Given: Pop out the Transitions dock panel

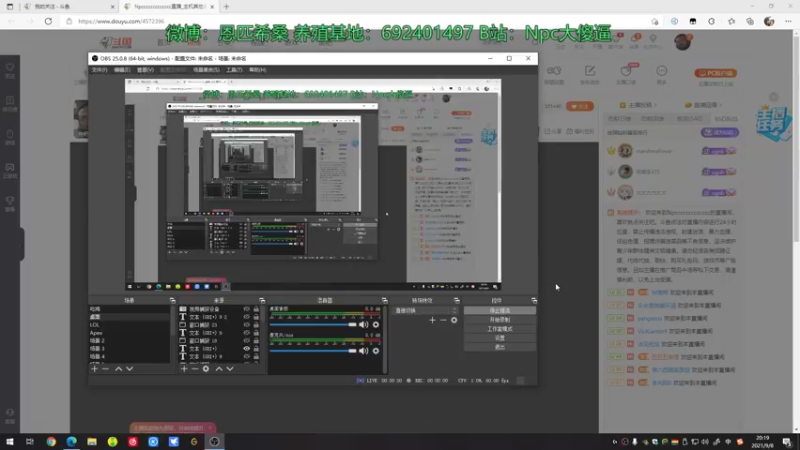Looking at the screenshot, I should [457, 301].
